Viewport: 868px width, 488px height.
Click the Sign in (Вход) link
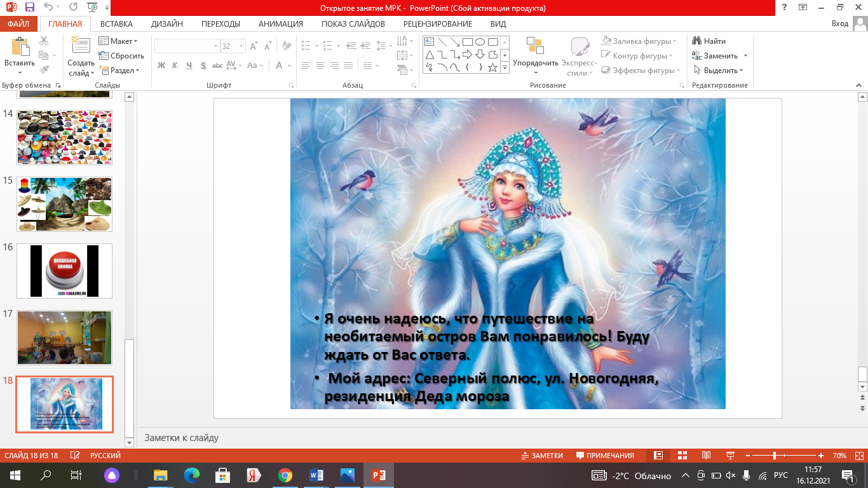click(839, 24)
